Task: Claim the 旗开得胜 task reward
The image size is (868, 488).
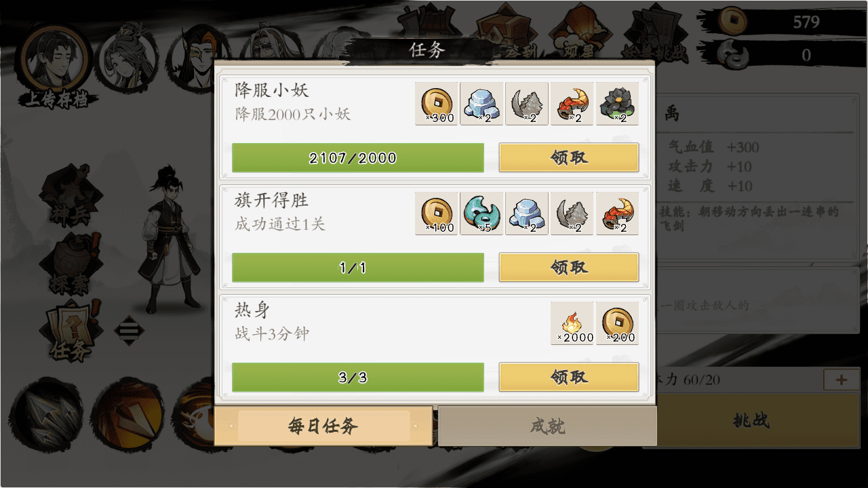Action: coord(569,267)
